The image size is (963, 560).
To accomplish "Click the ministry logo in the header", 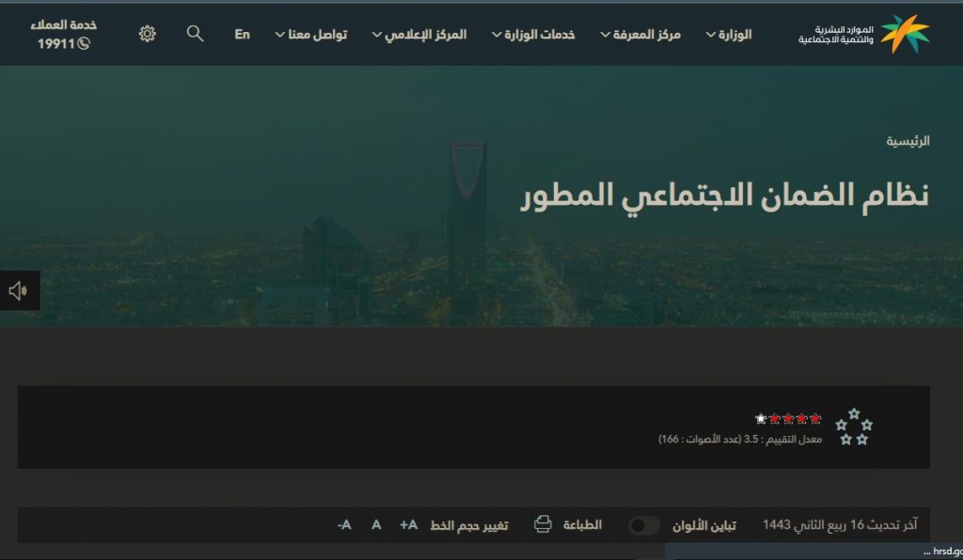I will pos(864,34).
